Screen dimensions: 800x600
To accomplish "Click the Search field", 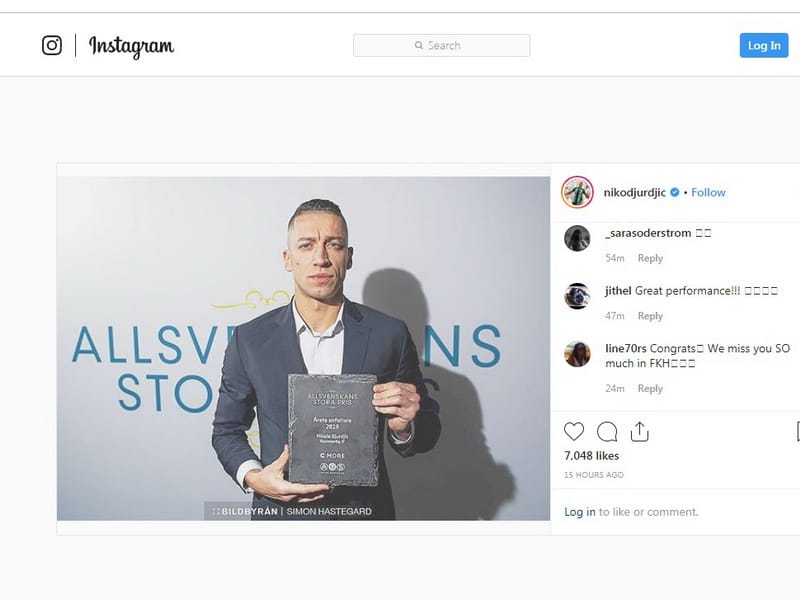I will 441,45.
